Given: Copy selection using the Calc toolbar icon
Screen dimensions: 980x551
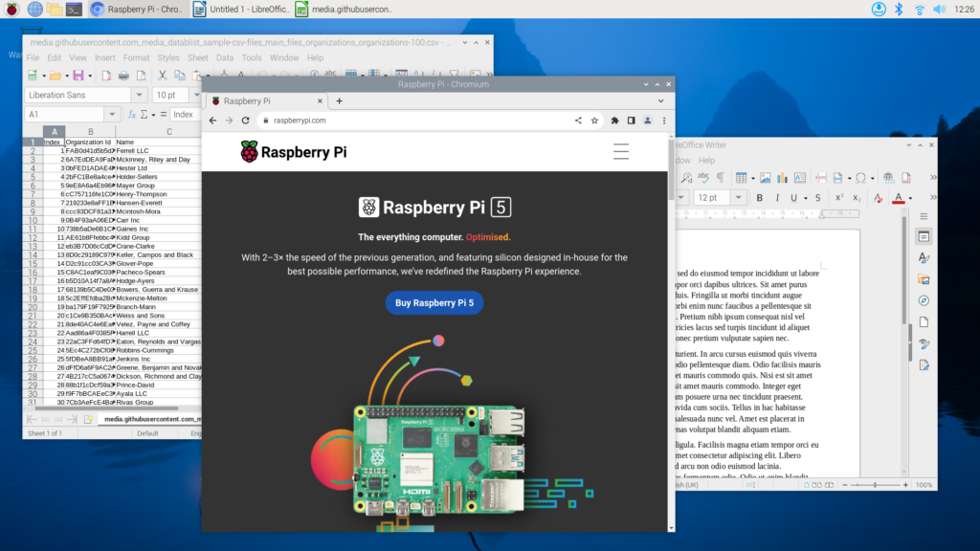Looking at the screenshot, I should click(182, 75).
